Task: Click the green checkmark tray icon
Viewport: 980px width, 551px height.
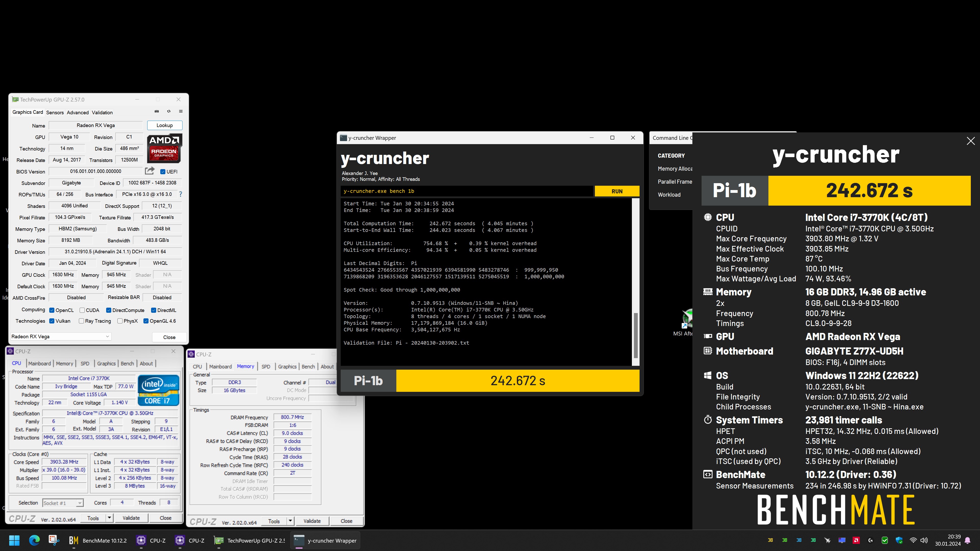Action: pos(885,540)
